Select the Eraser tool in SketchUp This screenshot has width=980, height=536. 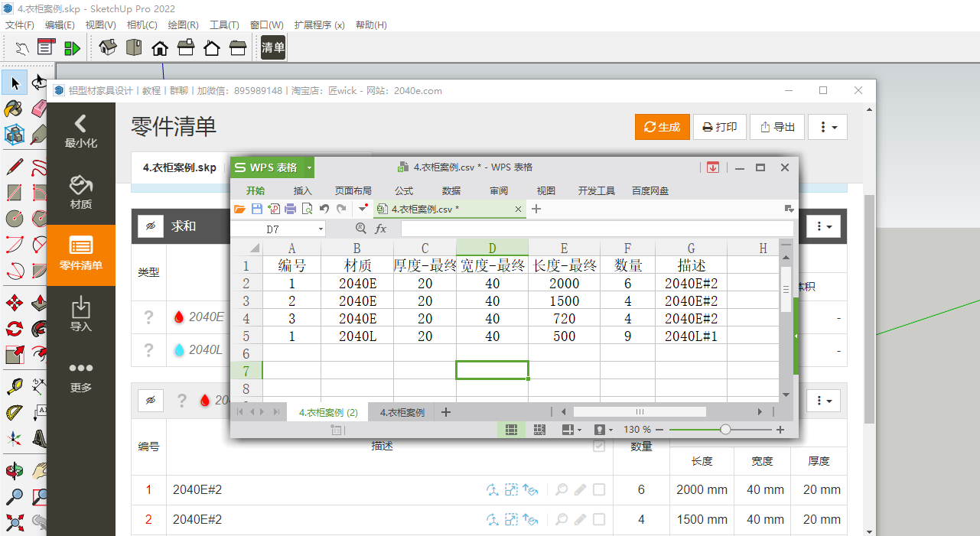pyautogui.click(x=38, y=109)
